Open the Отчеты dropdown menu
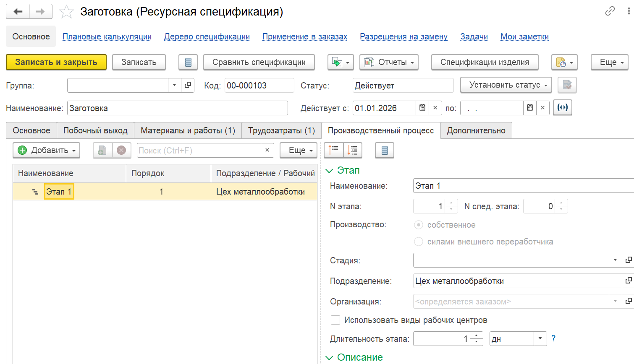The image size is (634, 364). coord(389,62)
